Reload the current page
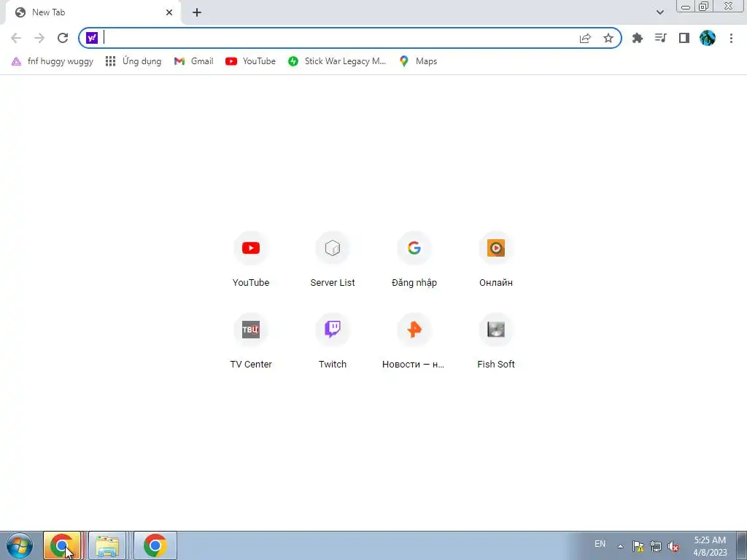747x560 pixels. coord(63,38)
